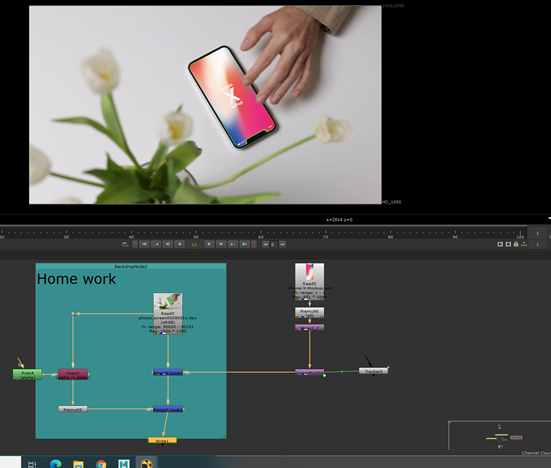Play the timeline forward
551x468 pixels.
pyautogui.click(x=209, y=244)
